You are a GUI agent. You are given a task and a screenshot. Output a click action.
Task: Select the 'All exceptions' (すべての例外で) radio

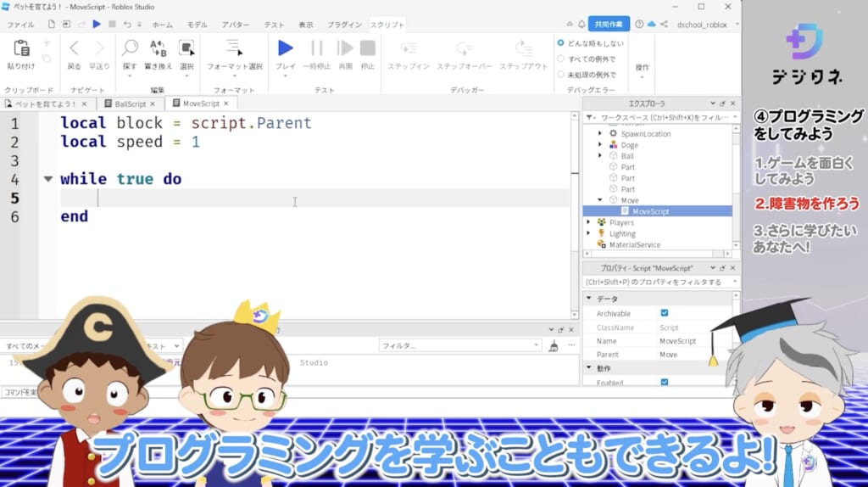[561, 59]
